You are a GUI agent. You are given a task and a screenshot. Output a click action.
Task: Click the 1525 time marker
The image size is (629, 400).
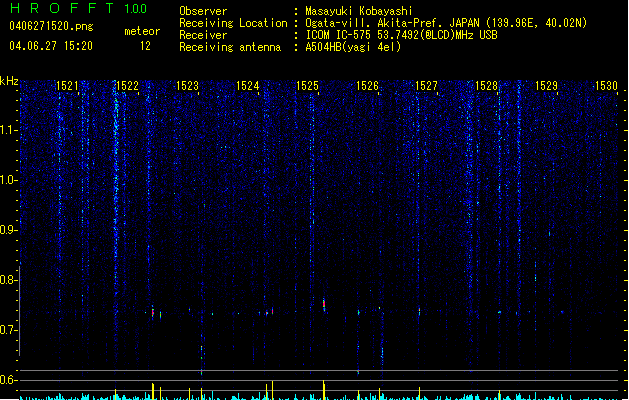[x=307, y=86]
